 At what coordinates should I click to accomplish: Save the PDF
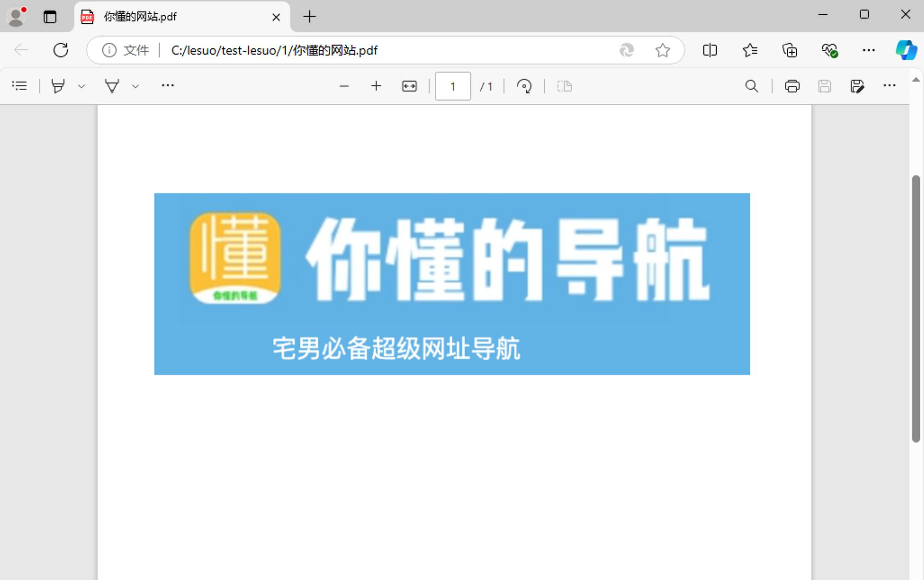825,86
